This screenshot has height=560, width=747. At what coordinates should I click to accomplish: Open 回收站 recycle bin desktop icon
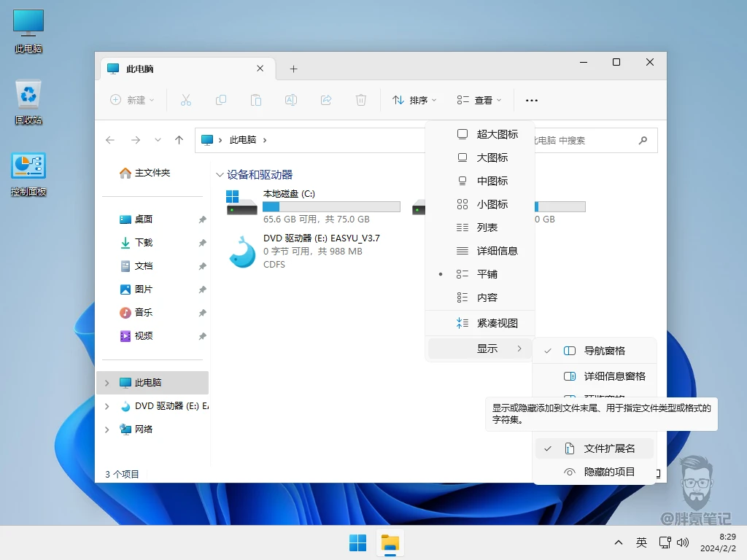click(x=28, y=102)
